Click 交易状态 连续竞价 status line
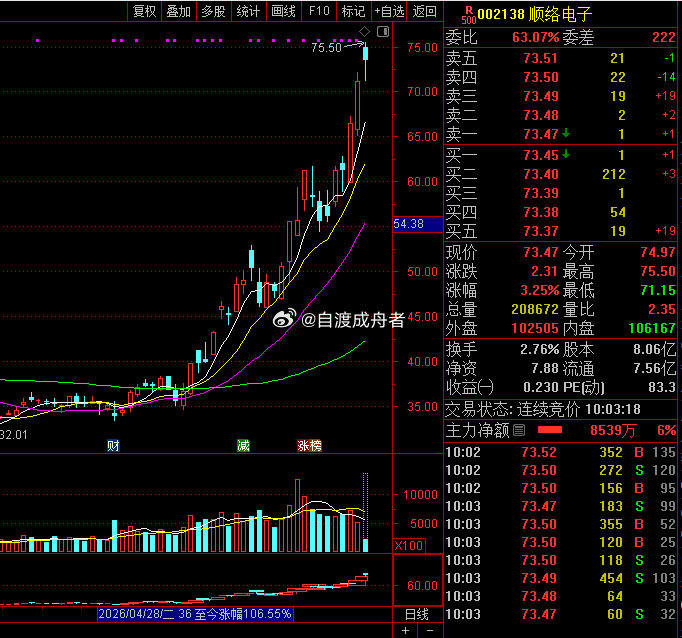 543,409
